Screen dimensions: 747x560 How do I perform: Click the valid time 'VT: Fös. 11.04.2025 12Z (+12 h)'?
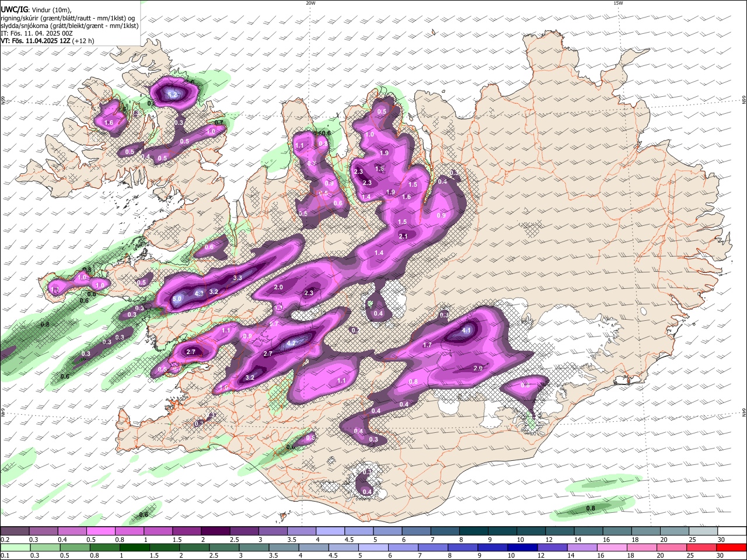(x=47, y=41)
